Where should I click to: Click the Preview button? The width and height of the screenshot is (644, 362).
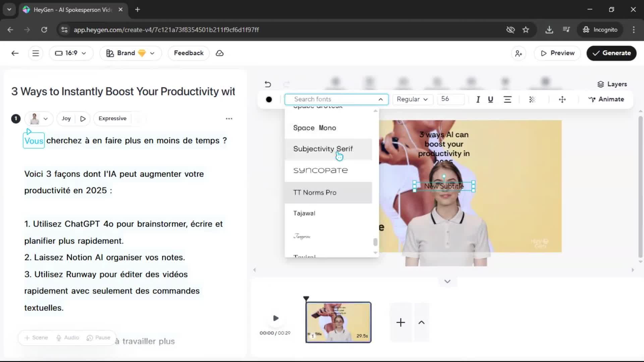(x=557, y=53)
